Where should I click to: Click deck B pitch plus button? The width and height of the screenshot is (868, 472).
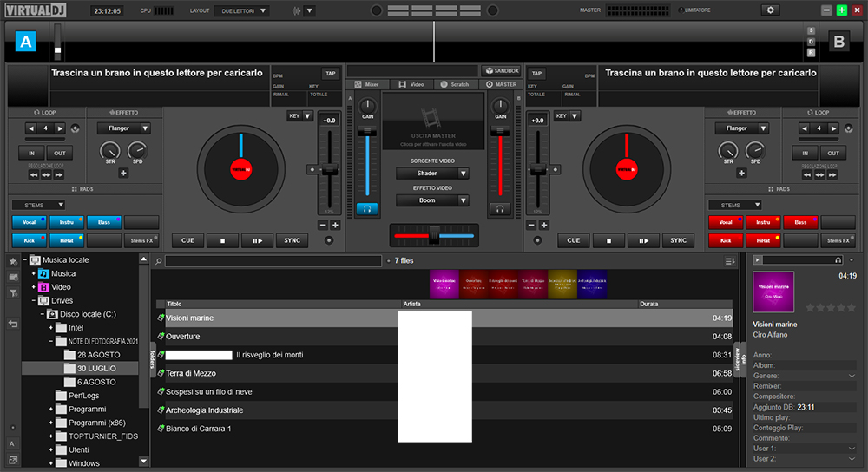click(x=544, y=226)
